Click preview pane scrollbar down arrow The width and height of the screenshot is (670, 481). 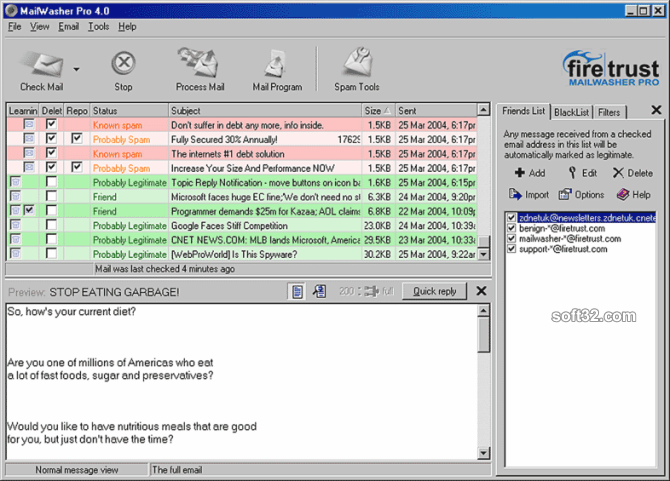tap(483, 453)
